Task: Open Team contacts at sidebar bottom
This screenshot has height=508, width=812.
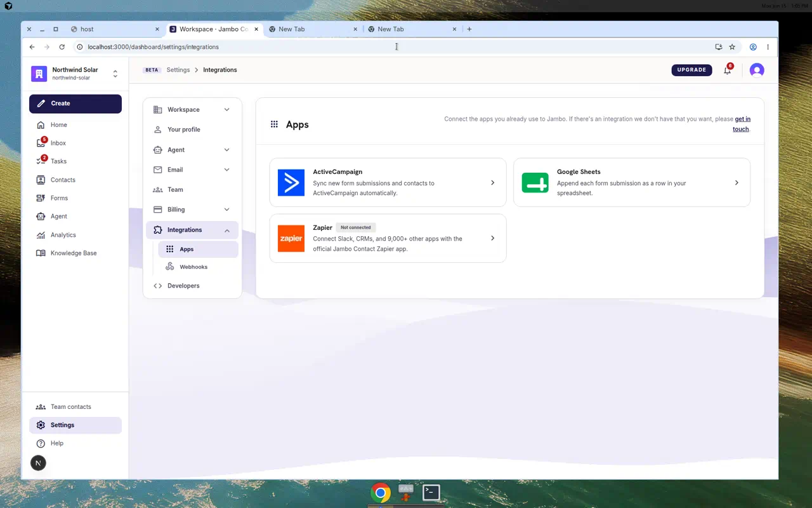Action: 75,406
